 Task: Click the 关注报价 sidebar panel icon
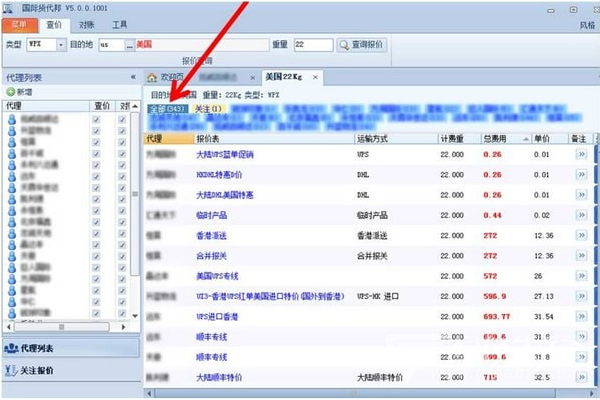(x=12, y=370)
